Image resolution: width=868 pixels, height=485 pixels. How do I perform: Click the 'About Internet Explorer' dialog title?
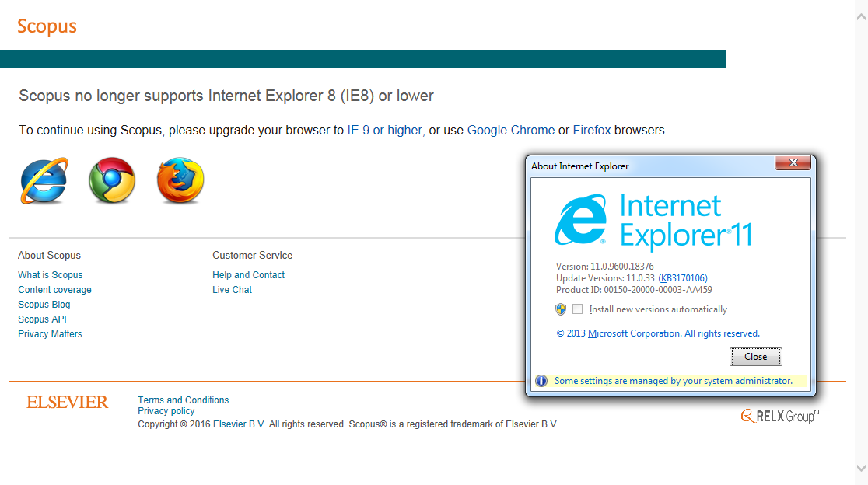[580, 166]
